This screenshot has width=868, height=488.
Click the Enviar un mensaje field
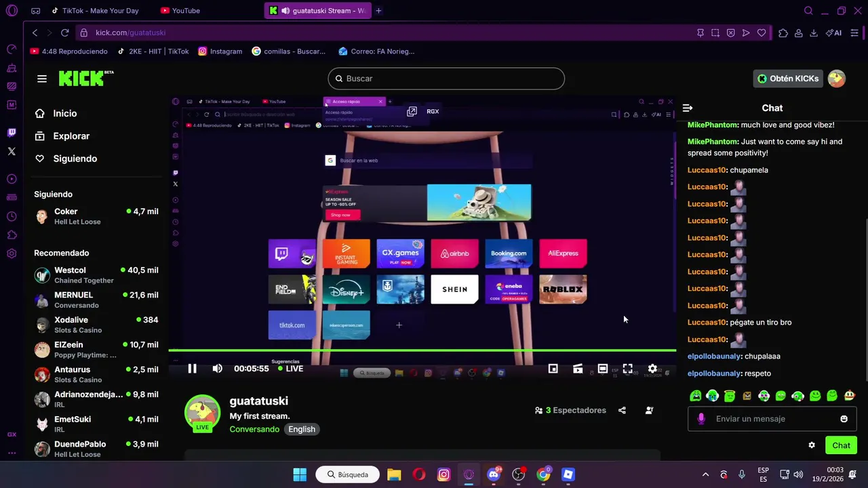point(772,419)
